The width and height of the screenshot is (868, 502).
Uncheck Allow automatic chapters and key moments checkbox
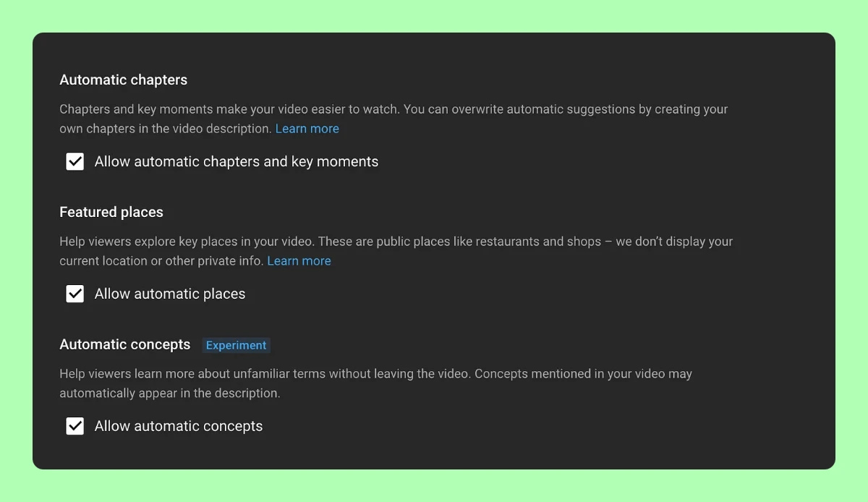click(75, 161)
